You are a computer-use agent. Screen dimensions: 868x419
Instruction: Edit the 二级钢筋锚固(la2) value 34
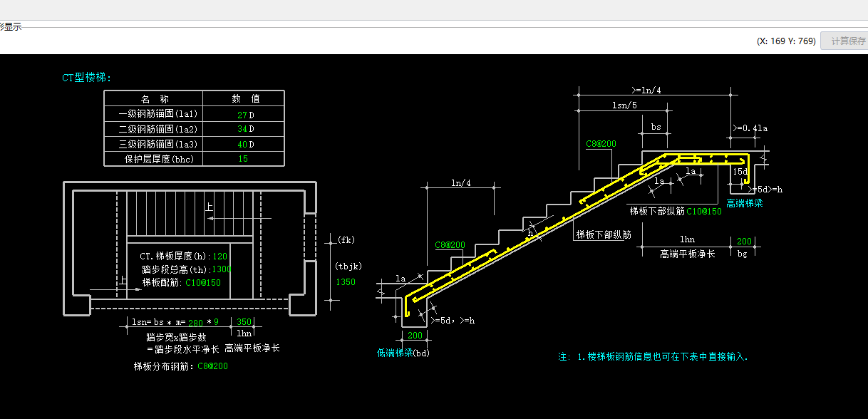pyautogui.click(x=242, y=129)
